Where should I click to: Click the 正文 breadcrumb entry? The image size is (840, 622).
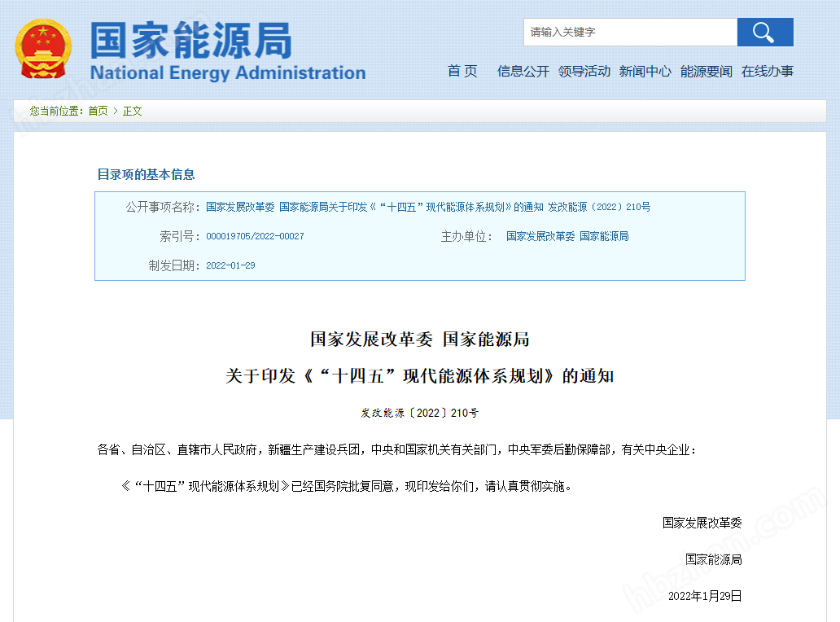point(131,111)
